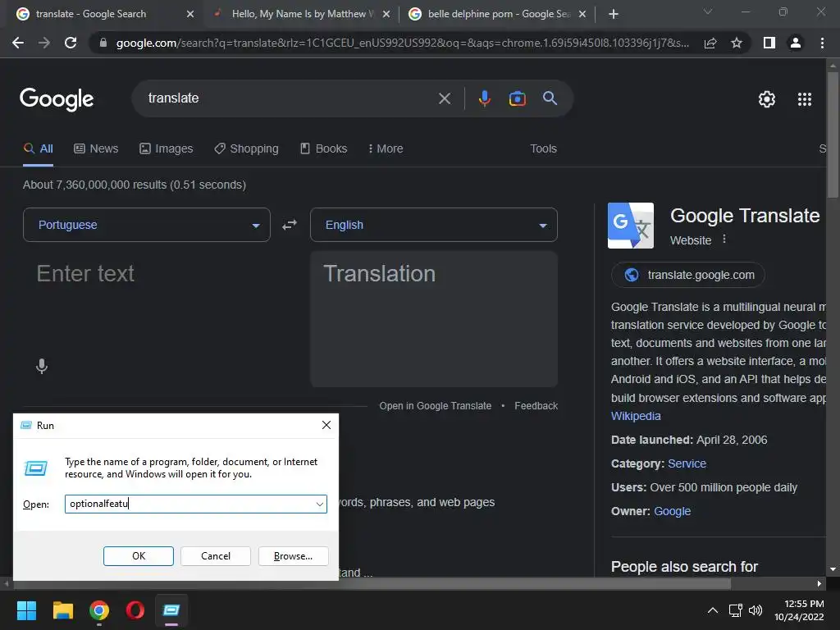Go back using Chrome's back arrow
840x630 pixels.
(x=18, y=43)
